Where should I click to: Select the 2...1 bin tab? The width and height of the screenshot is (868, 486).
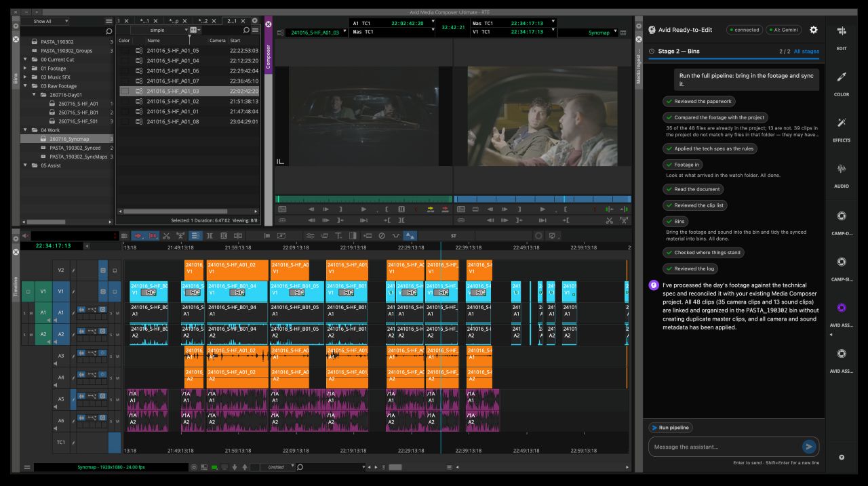(234, 21)
